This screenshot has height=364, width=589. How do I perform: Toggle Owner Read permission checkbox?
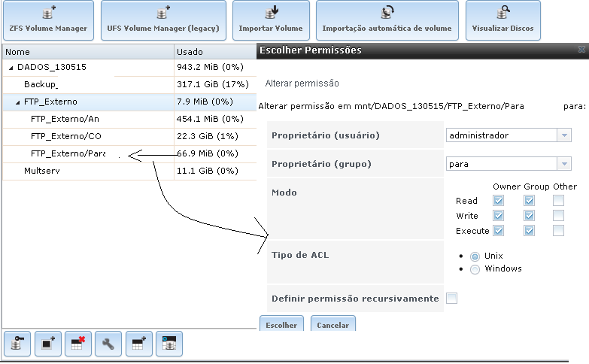point(498,201)
